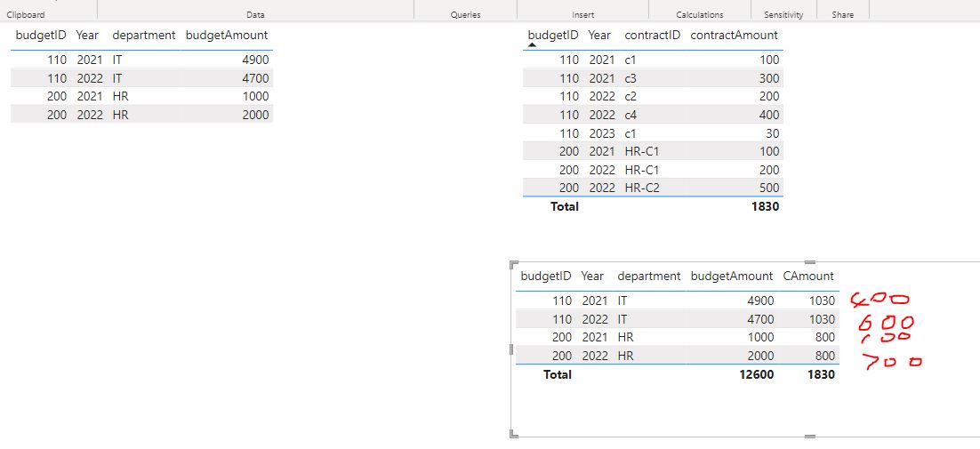Click budgetID header in the contractID table
The width and height of the screenshot is (980, 449).
pos(553,35)
